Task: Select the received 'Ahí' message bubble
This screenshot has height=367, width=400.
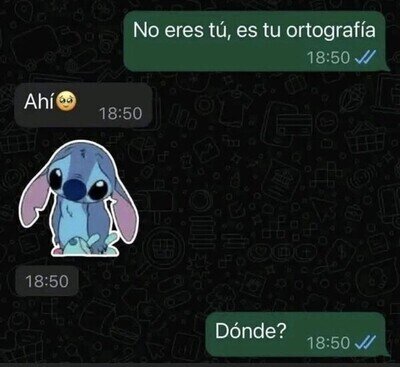Action: click(83, 105)
